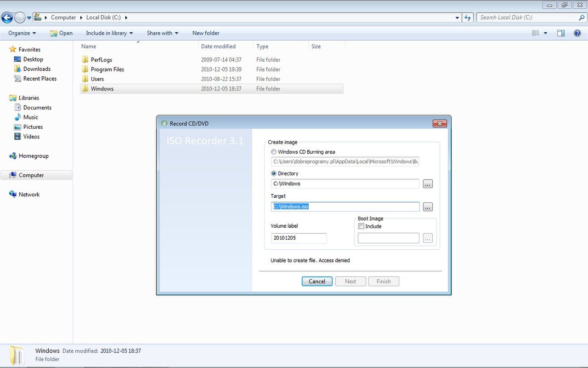
Task: Refresh the Local Disk (C:) view
Action: (x=468, y=17)
